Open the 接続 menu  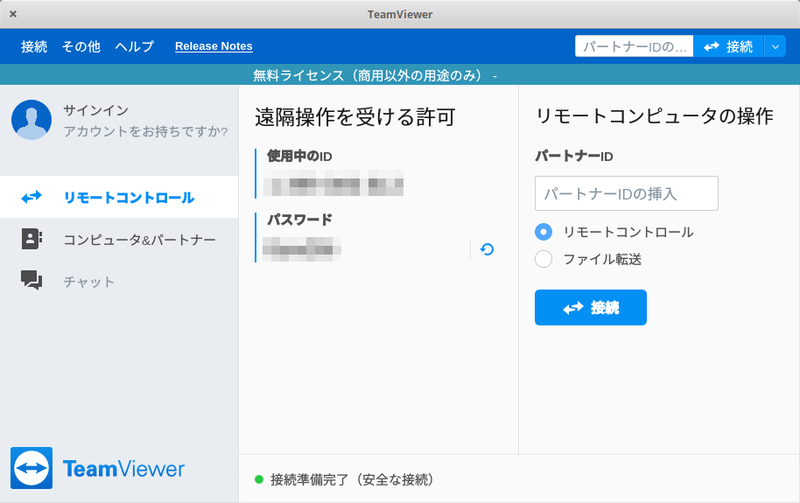34,46
